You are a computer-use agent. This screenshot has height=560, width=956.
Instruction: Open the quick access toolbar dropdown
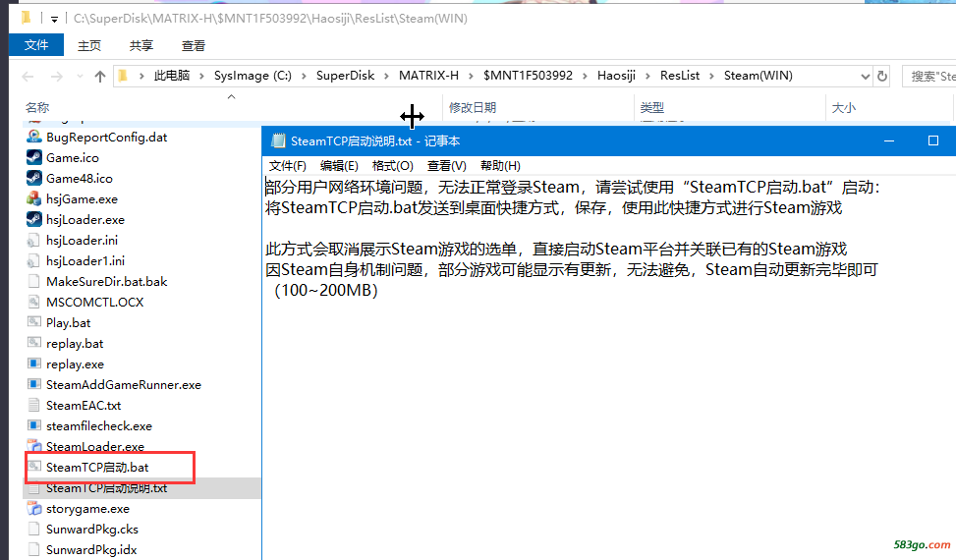[53, 19]
